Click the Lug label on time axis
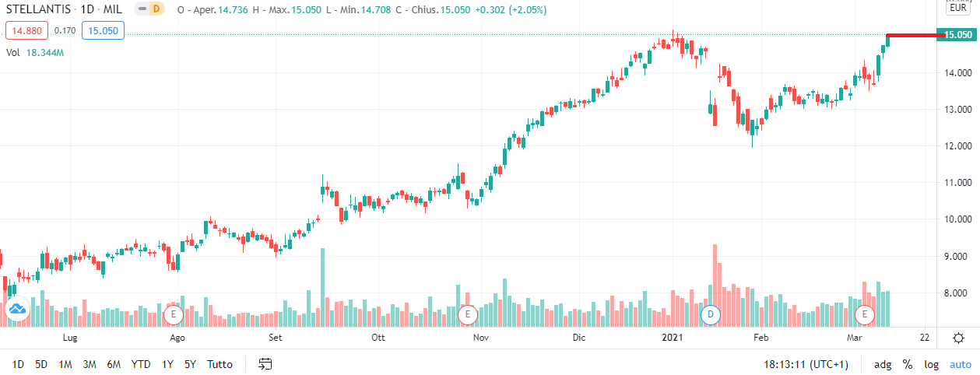 tap(70, 338)
